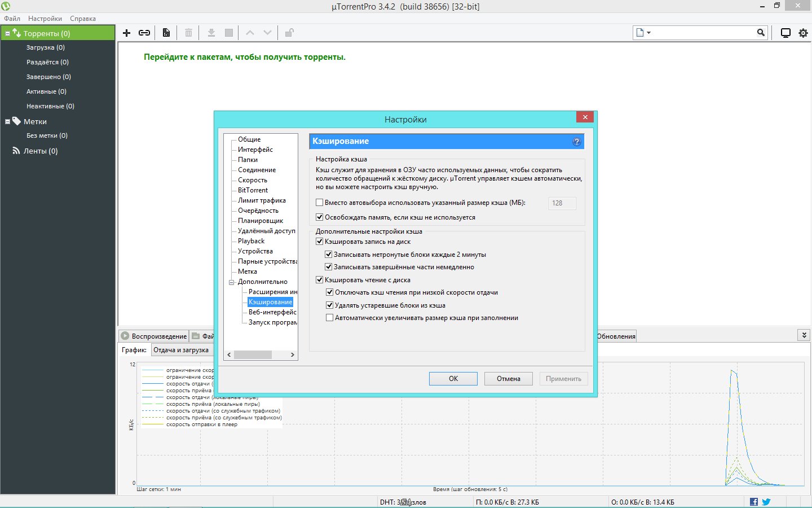The width and height of the screenshot is (812, 508).
Task: Confirm settings with OK button
Action: [453, 379]
